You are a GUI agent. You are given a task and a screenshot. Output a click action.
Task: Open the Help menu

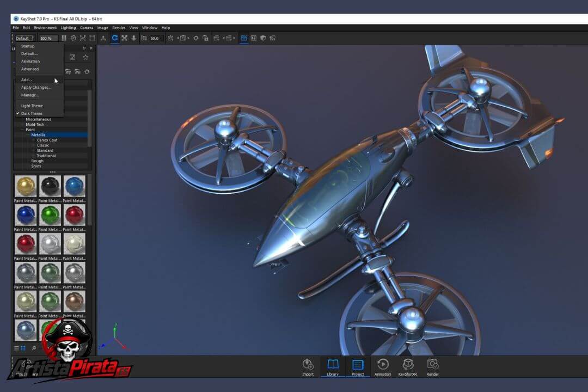166,28
